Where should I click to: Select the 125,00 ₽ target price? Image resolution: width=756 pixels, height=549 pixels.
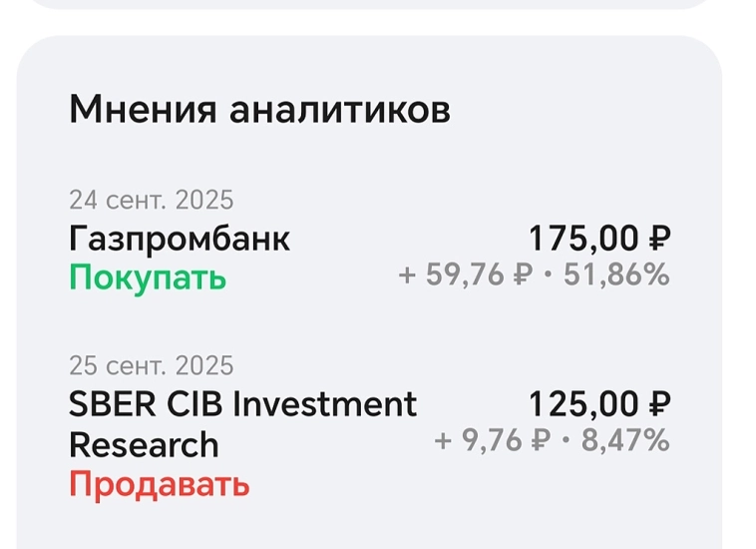pyautogui.click(x=598, y=404)
